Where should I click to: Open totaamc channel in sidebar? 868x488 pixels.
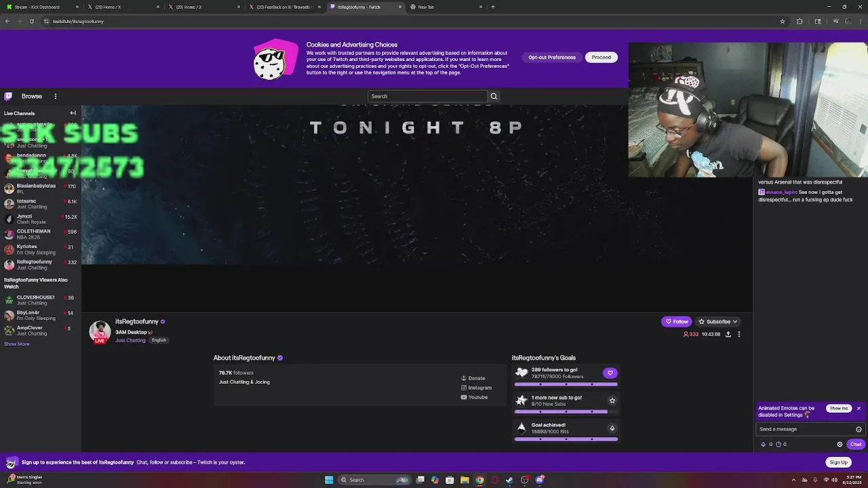[x=41, y=204]
